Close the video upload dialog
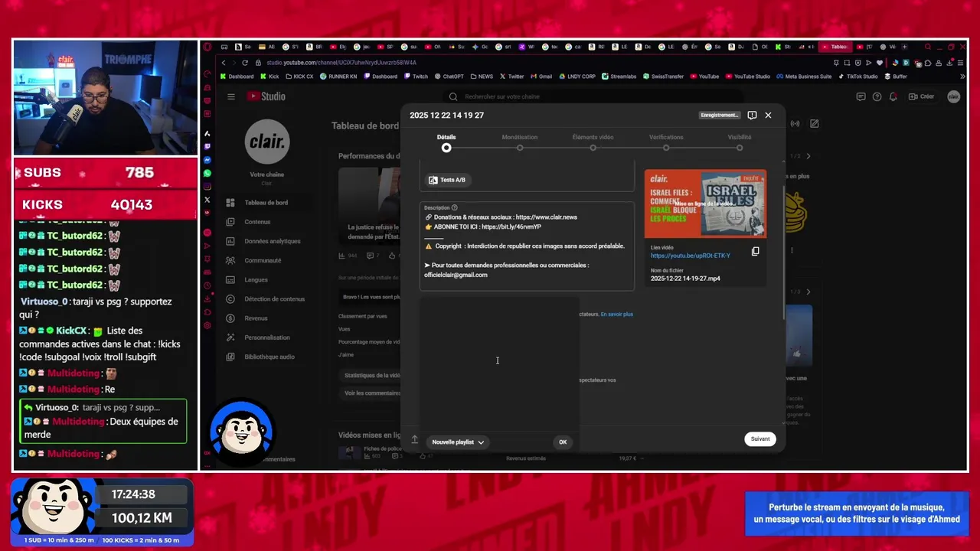The image size is (980, 551). pos(768,115)
